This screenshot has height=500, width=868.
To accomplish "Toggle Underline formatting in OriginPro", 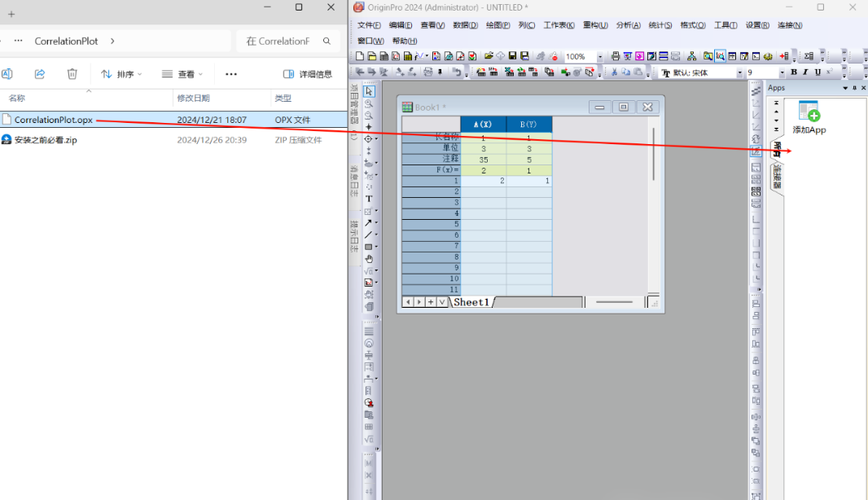I will pyautogui.click(x=818, y=72).
